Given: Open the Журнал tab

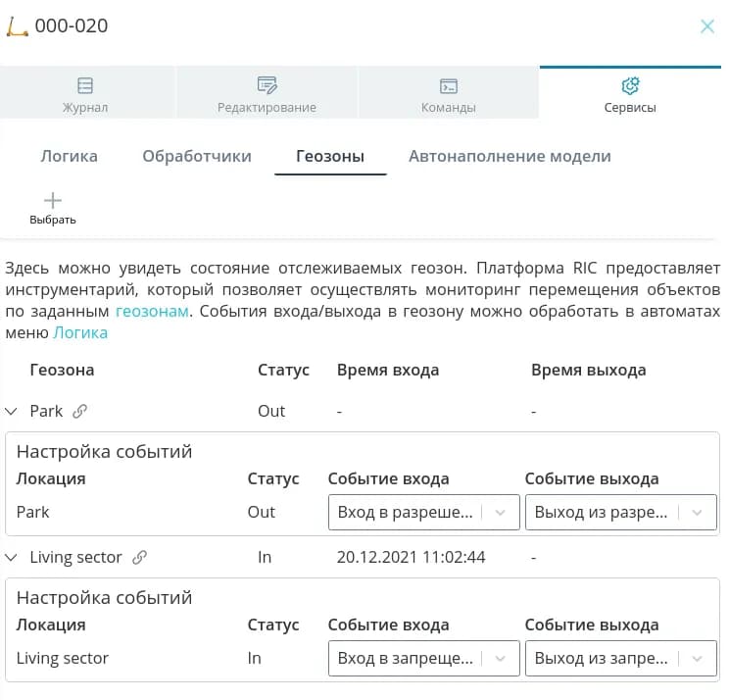Looking at the screenshot, I should pos(86,94).
